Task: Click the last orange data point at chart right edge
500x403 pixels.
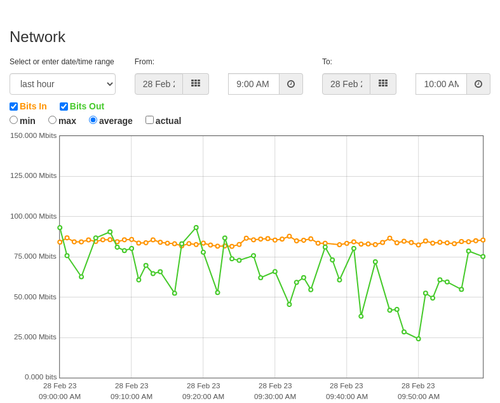Action: [483, 240]
